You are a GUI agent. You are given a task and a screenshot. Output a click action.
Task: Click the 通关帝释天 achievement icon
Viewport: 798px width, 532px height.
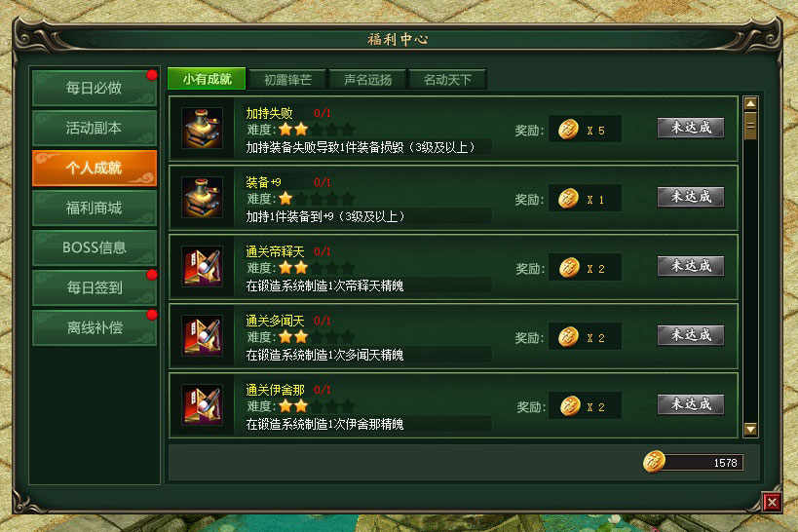[202, 266]
